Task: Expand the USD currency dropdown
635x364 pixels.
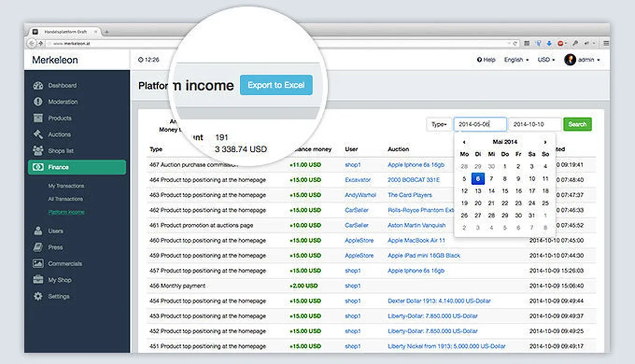Action: [x=546, y=60]
